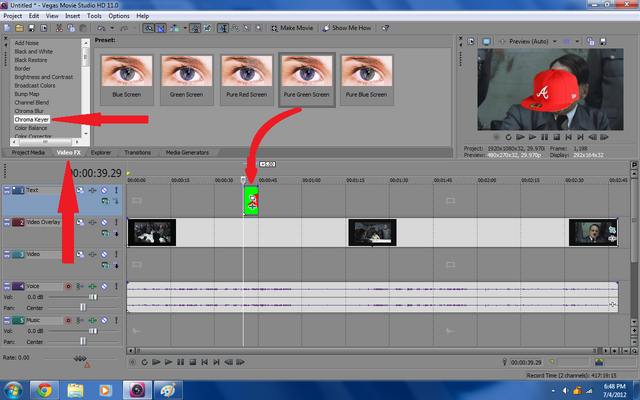Screen dimensions: 640x400
Task: Click Preview on external monitor icon
Action: tap(486, 42)
